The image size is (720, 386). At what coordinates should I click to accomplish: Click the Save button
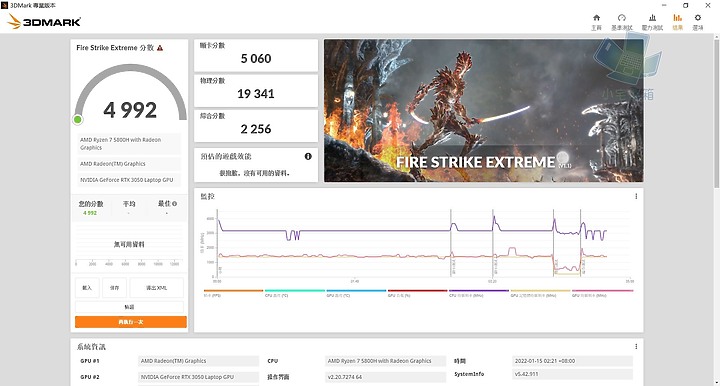point(114,288)
